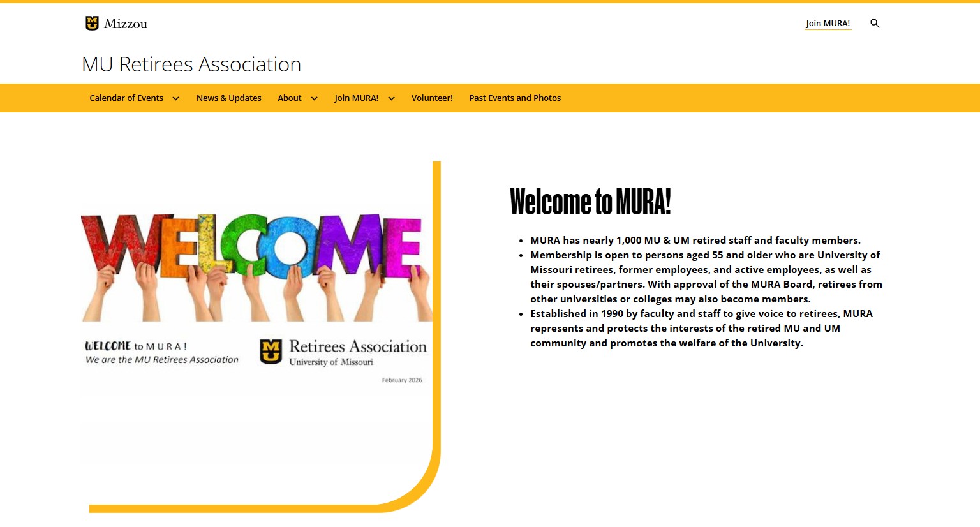Go to News & Updates
Screen dimensions: 980x527
click(229, 98)
